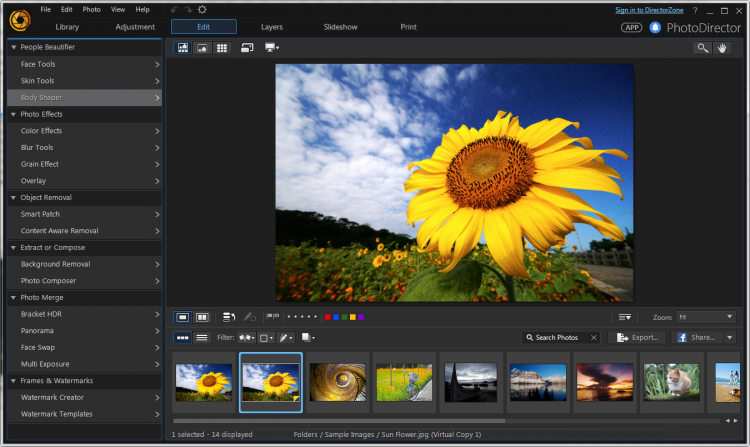Switch to the Layers tab

pos(272,27)
